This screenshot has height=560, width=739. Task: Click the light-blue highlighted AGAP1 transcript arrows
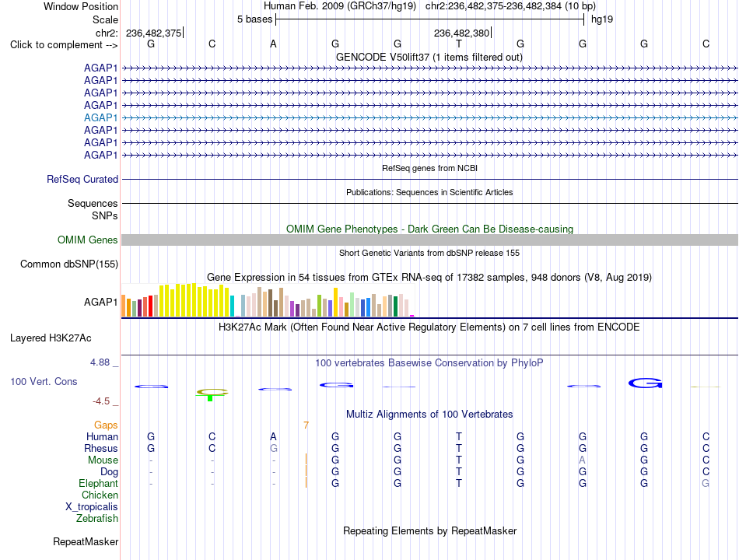point(429,118)
